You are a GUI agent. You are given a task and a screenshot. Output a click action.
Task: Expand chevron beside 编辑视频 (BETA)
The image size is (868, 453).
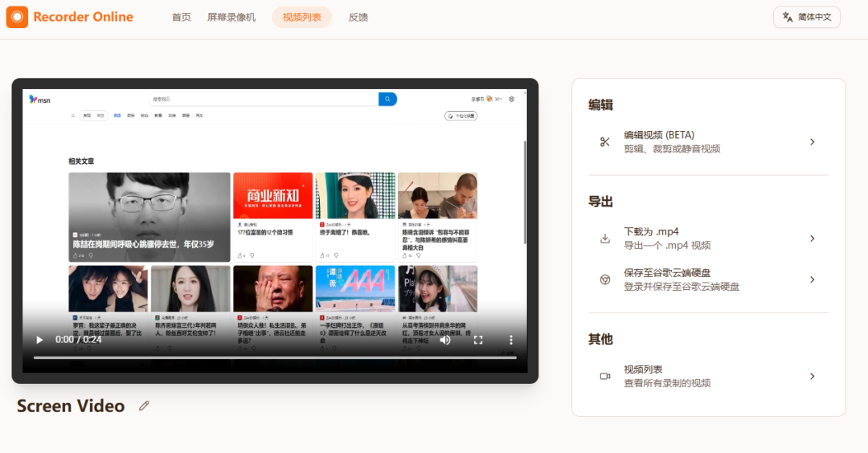812,142
